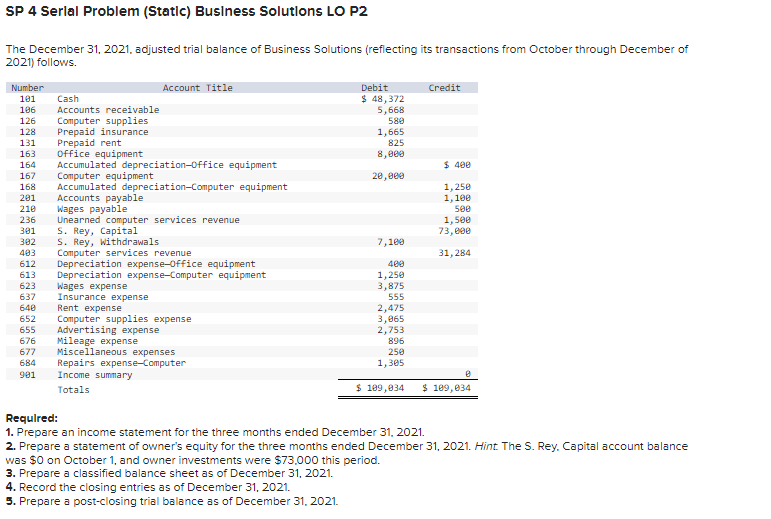Screen dimensions: 771x519
Task: Select Unearned computer services revenue credit 1,500
Action: point(457,220)
